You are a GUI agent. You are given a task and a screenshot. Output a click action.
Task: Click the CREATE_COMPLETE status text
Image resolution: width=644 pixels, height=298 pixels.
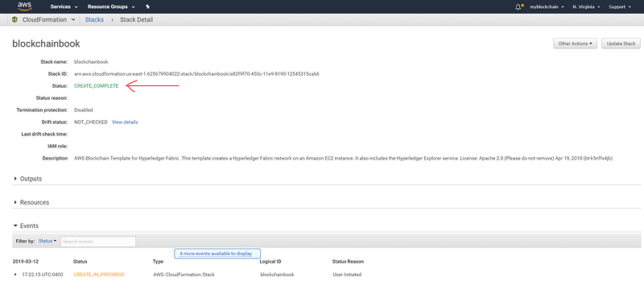point(96,86)
